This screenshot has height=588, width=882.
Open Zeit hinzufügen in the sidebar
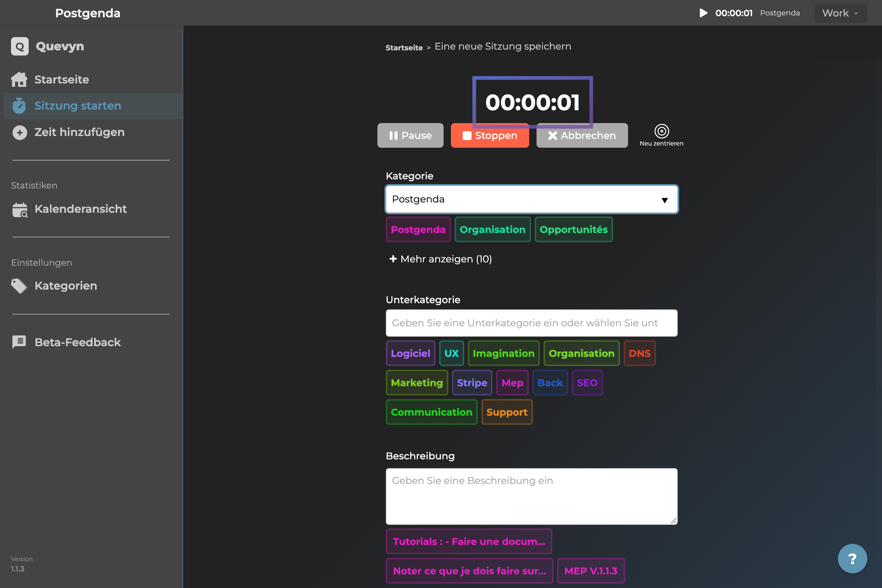coord(93,132)
